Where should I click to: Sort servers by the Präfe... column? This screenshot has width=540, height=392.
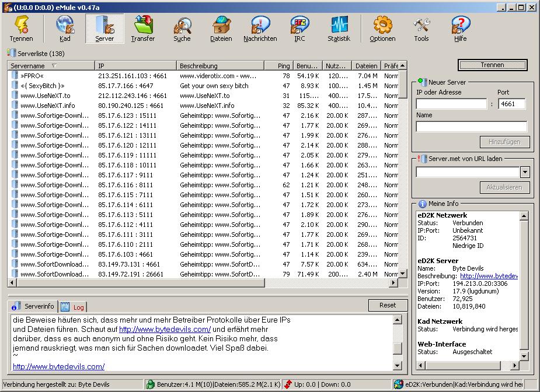pyautogui.click(x=390, y=66)
